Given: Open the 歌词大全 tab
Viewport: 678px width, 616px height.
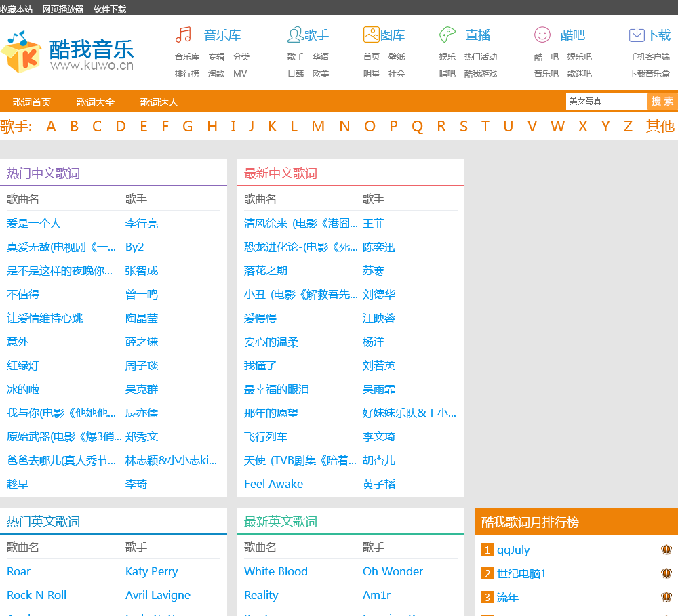Looking at the screenshot, I should 96,102.
